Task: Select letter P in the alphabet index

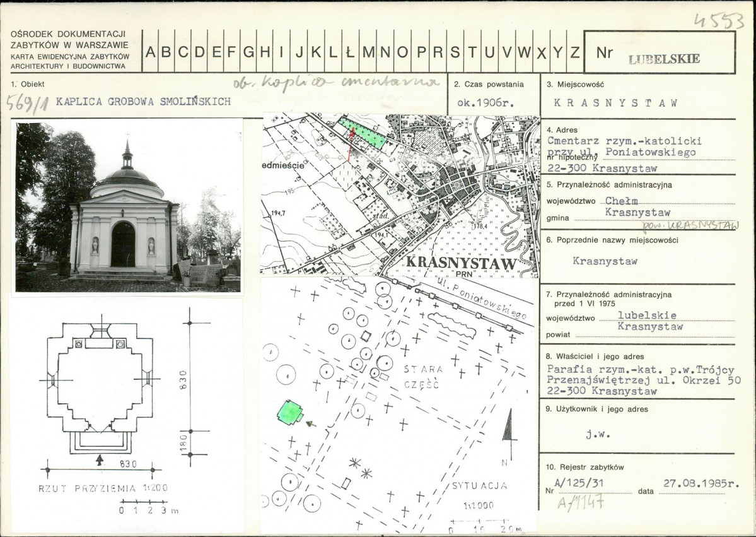Action: click(x=421, y=52)
